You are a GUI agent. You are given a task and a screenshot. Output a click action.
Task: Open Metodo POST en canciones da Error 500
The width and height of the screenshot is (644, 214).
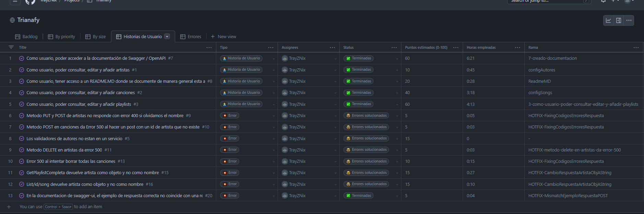113,127
